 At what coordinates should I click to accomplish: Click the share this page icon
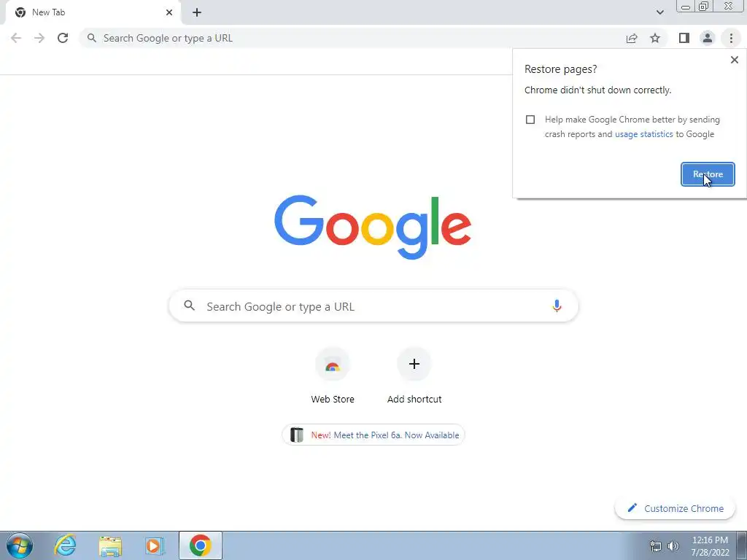[632, 38]
